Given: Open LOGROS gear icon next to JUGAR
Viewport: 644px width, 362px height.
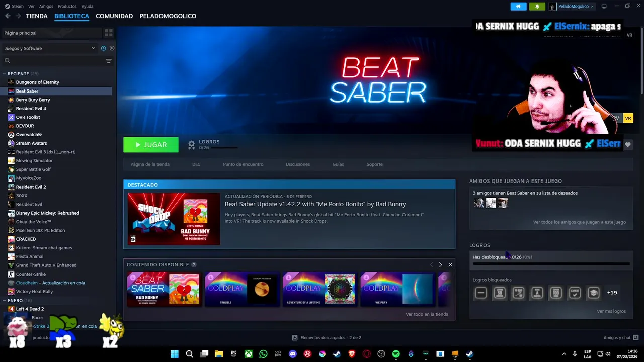Looking at the screenshot, I should click(191, 145).
